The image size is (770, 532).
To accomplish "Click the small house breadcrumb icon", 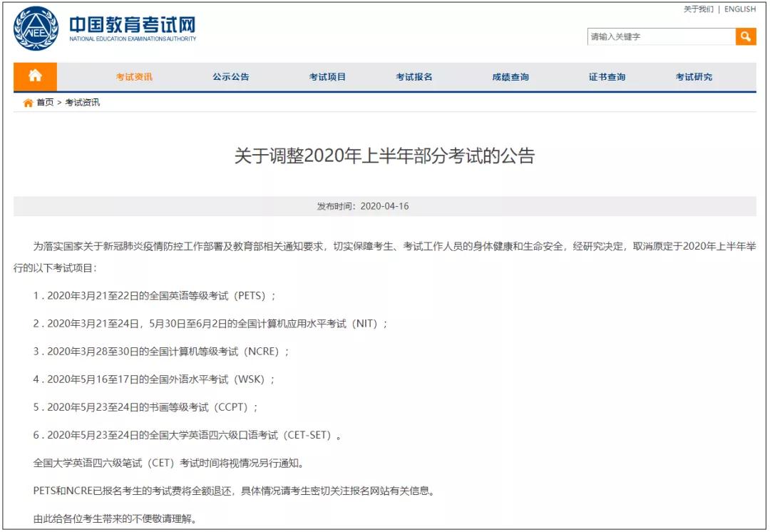I will 28,103.
